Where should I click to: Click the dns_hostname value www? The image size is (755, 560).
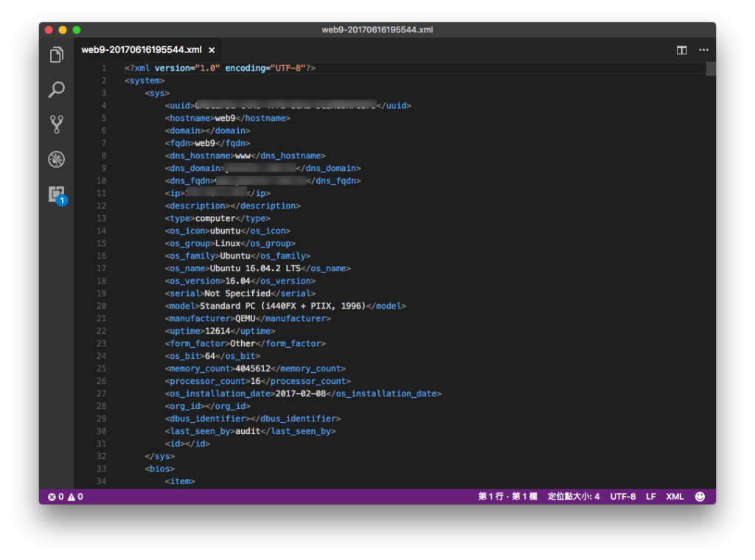[243, 156]
